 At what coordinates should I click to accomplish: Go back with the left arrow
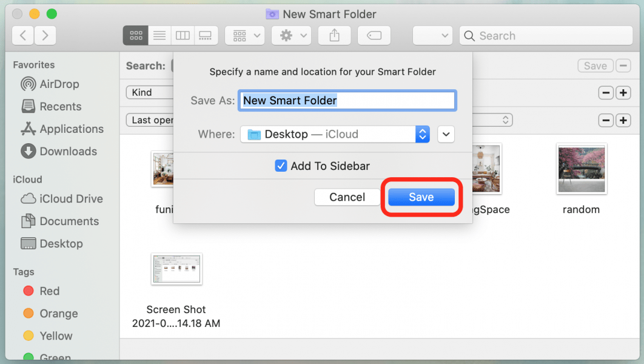click(23, 35)
